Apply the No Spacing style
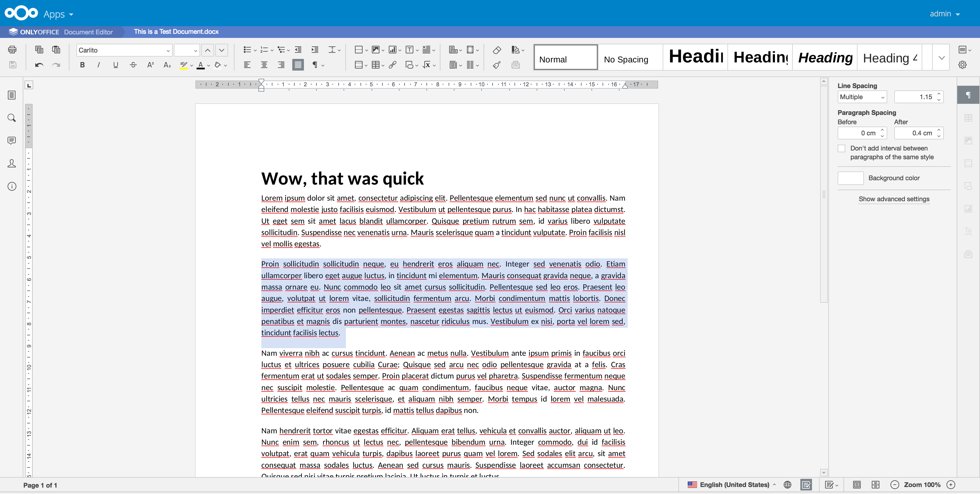This screenshot has height=494, width=980. click(630, 58)
